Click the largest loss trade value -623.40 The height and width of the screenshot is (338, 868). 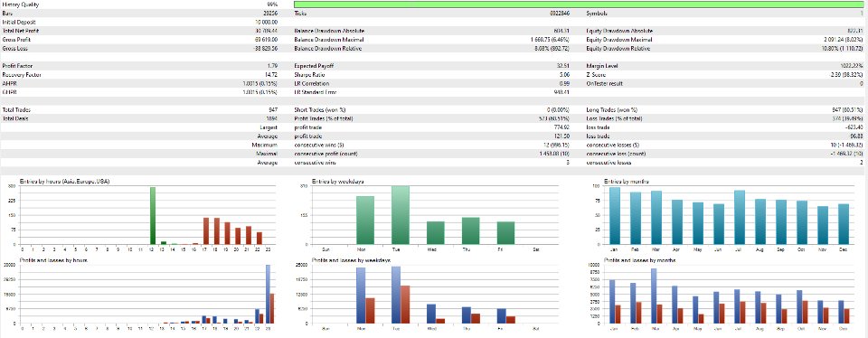[x=854, y=127]
